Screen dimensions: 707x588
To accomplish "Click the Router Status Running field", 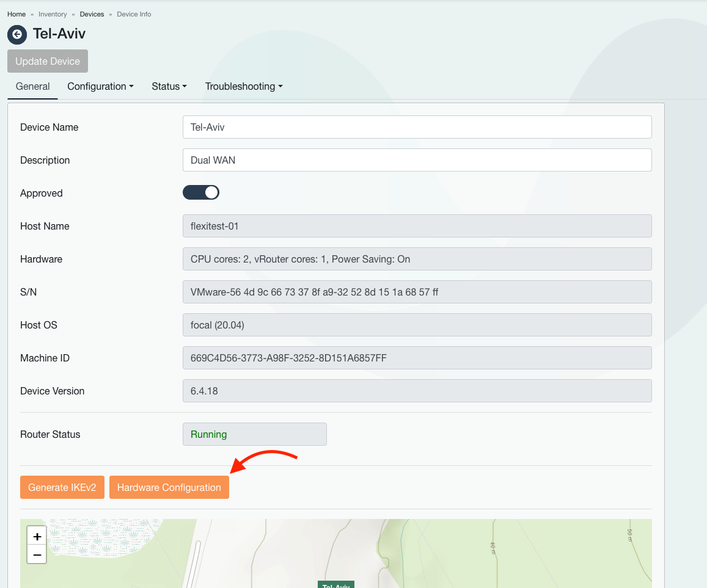I will [254, 434].
